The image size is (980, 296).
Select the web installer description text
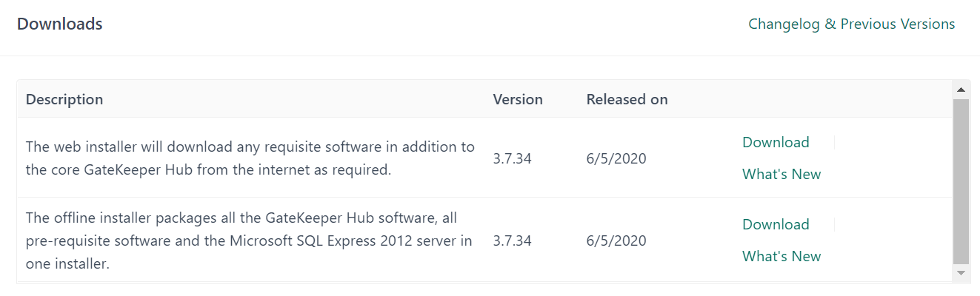[250, 158]
